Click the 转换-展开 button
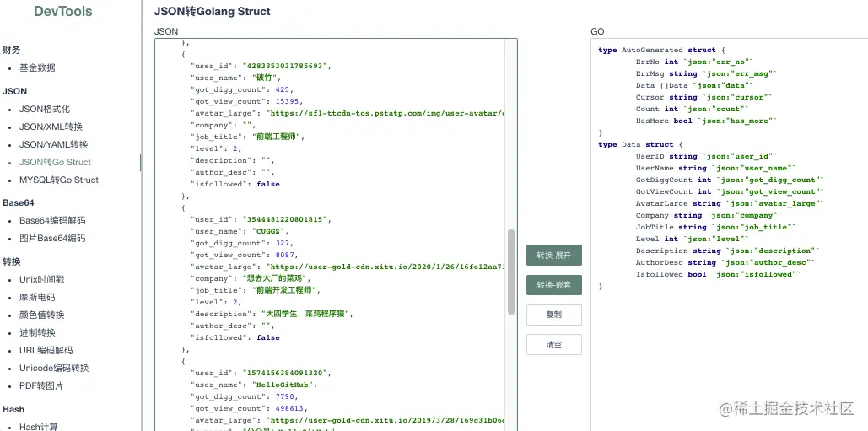Screen dimensions: 868x431 554,255
